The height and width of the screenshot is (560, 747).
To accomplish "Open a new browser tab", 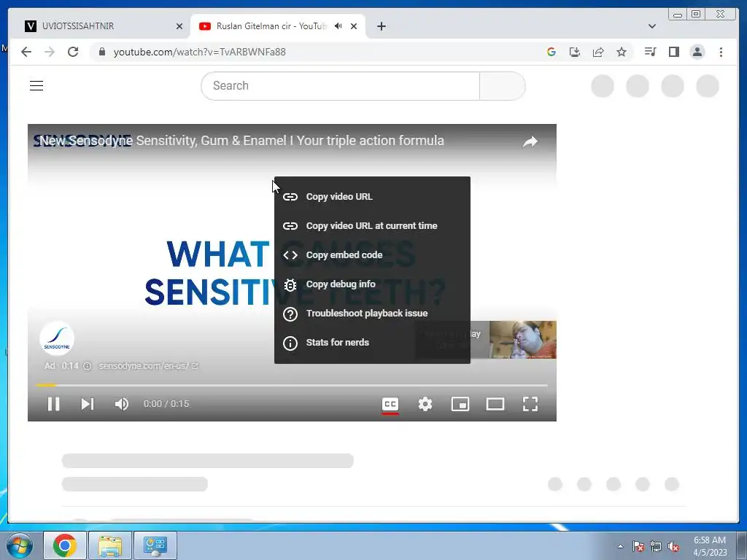I will pos(381,26).
